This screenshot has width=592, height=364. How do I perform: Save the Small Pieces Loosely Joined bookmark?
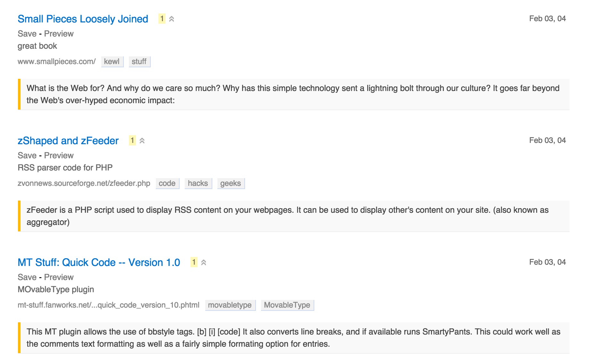[x=27, y=34]
